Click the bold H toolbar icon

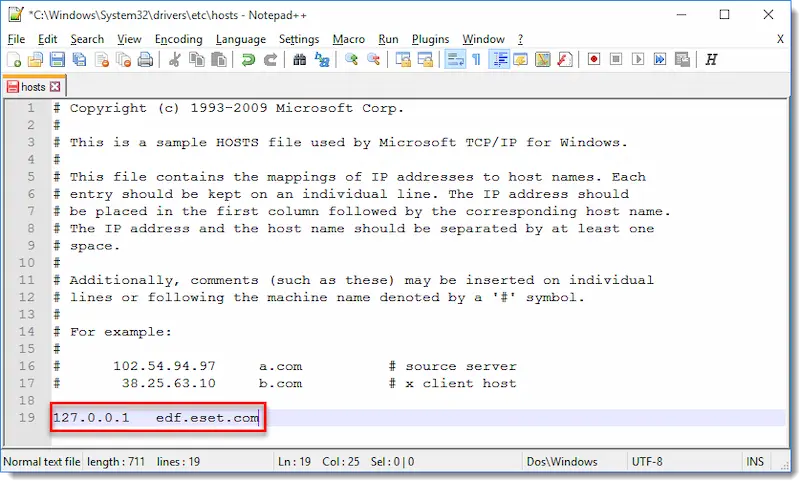711,60
